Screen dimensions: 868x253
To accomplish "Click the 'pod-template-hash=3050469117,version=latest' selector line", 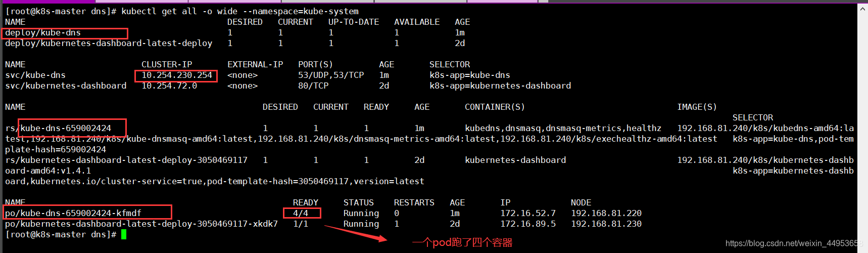I will pos(316,181).
